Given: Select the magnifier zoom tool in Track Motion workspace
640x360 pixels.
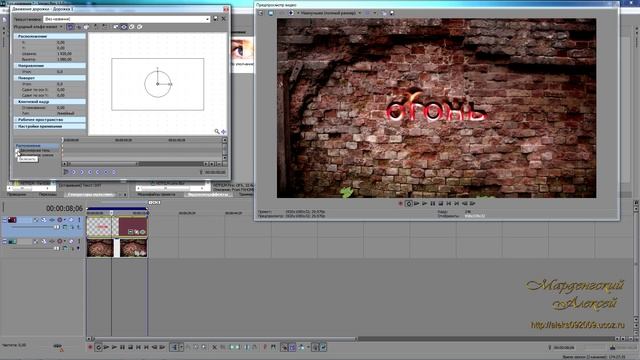Looking at the screenshot, I should (217, 131).
